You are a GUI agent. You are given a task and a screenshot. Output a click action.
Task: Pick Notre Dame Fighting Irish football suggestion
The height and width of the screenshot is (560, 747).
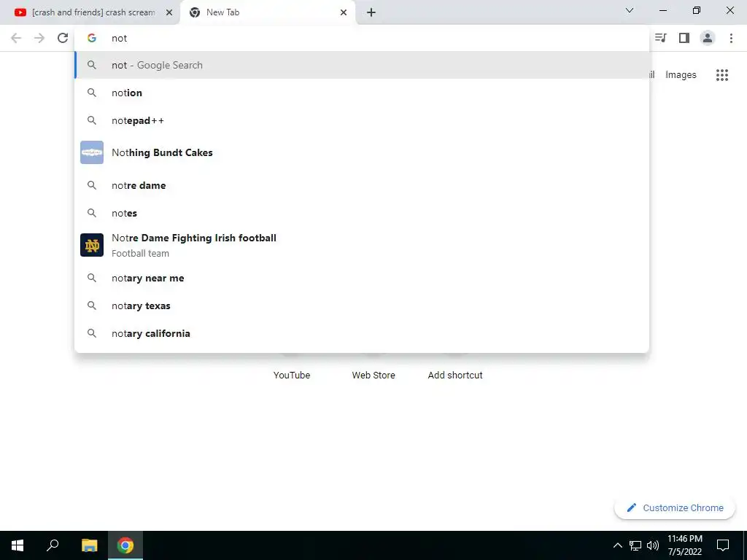tap(362, 245)
